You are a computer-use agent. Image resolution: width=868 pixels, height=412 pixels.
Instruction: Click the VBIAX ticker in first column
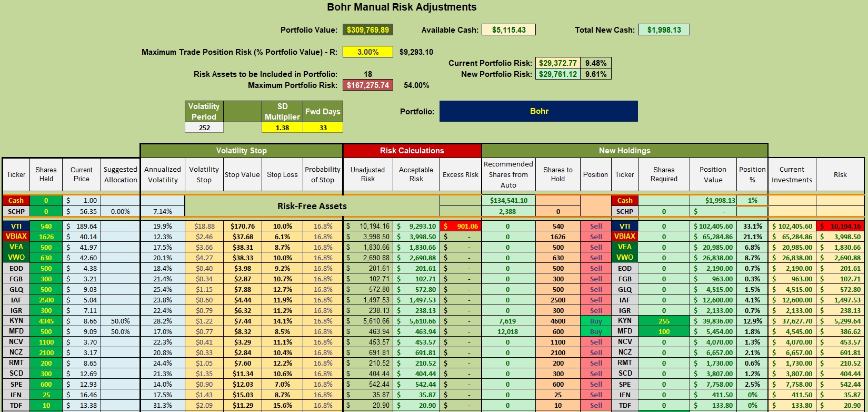16,237
